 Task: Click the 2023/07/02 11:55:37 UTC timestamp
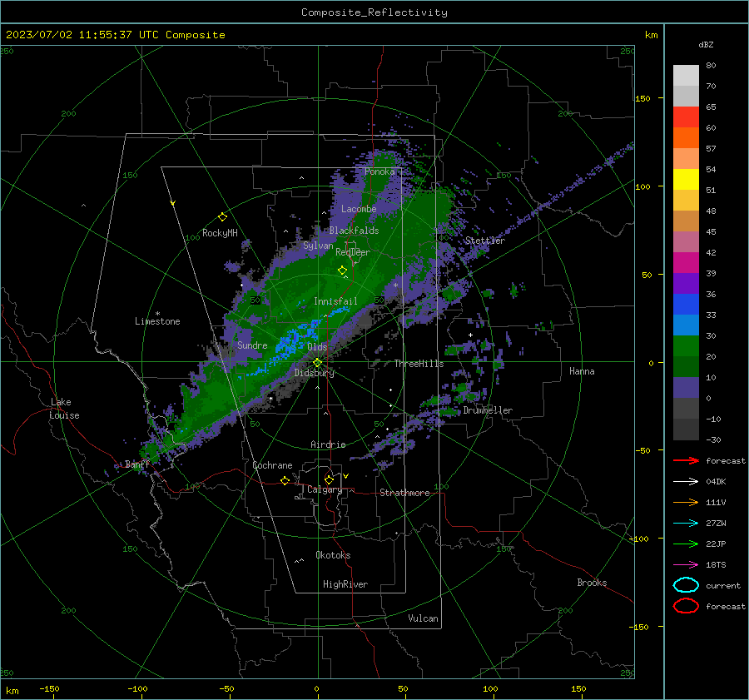pyautogui.click(x=115, y=34)
